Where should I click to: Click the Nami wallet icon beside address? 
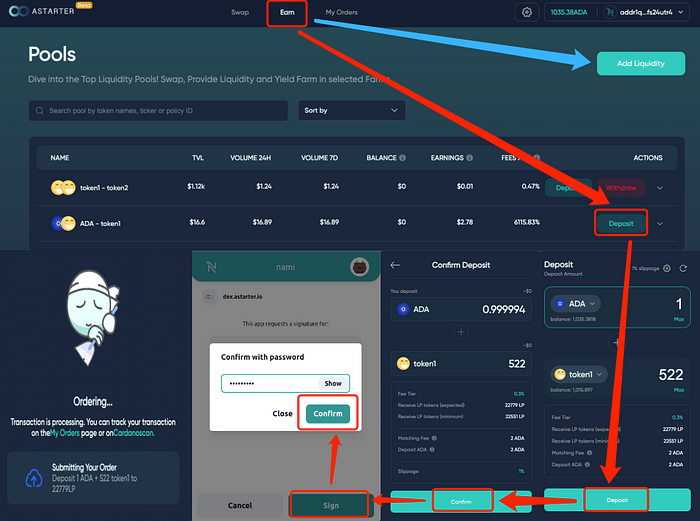pos(609,12)
